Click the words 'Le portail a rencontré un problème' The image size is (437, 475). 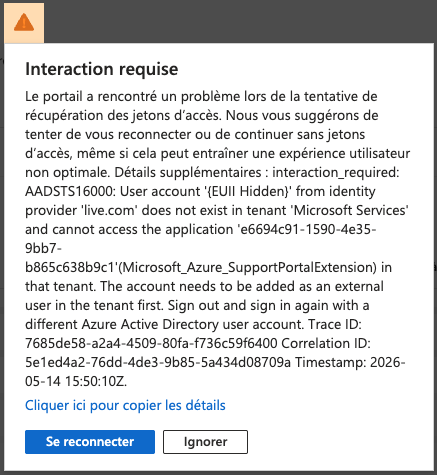pos(130,97)
